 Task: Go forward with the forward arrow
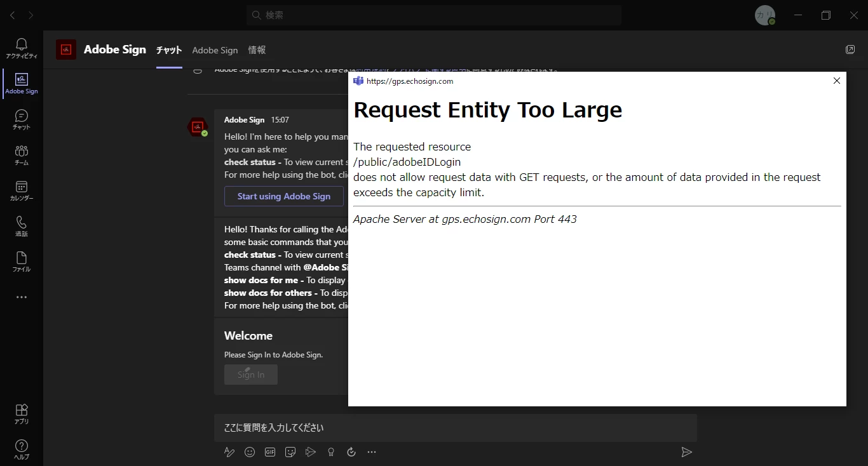point(31,15)
